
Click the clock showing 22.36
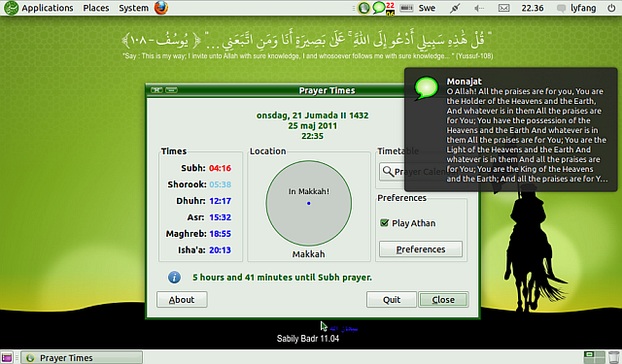point(533,8)
